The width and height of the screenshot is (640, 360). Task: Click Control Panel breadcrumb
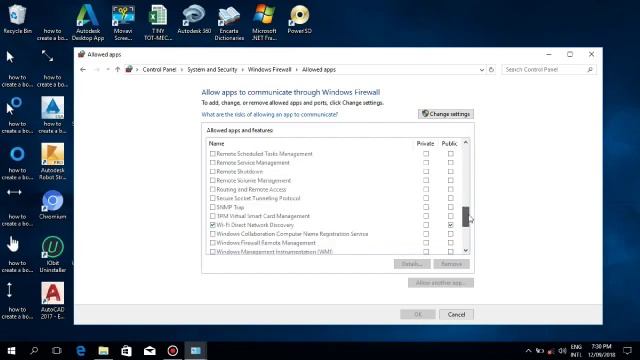pos(159,70)
